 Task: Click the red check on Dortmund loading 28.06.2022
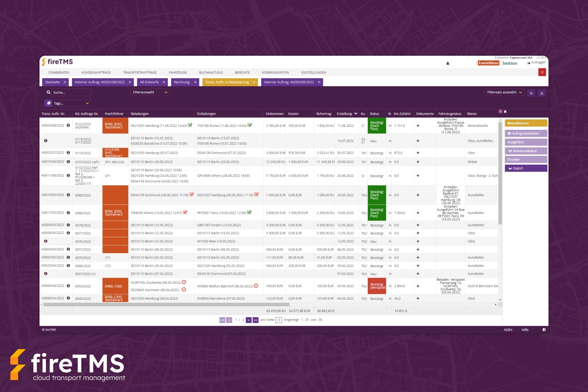(192, 194)
